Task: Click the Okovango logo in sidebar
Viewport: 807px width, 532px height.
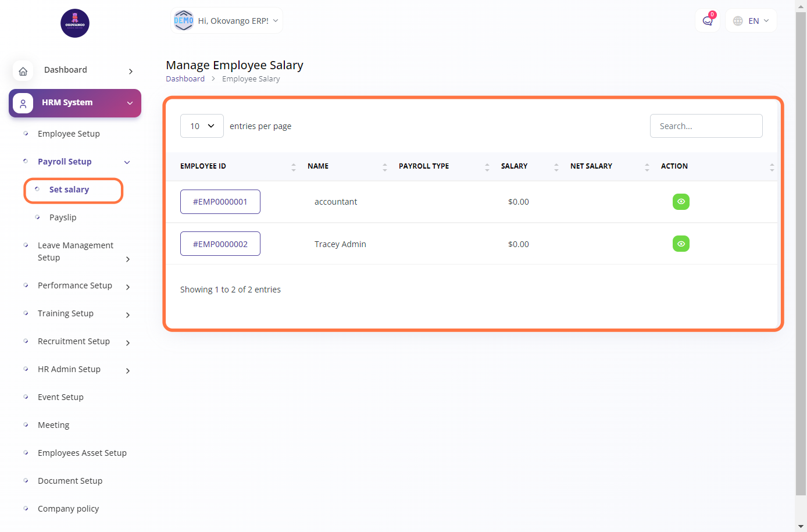Action: pyautogui.click(x=75, y=23)
